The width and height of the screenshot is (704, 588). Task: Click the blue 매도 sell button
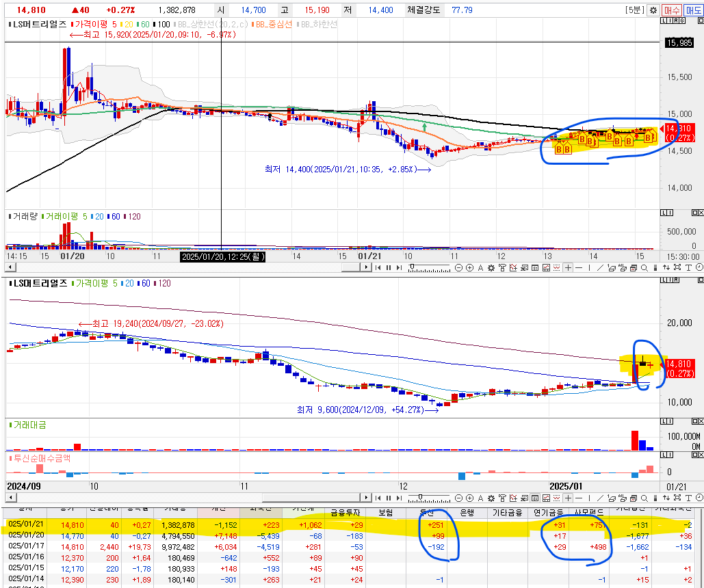(x=694, y=10)
